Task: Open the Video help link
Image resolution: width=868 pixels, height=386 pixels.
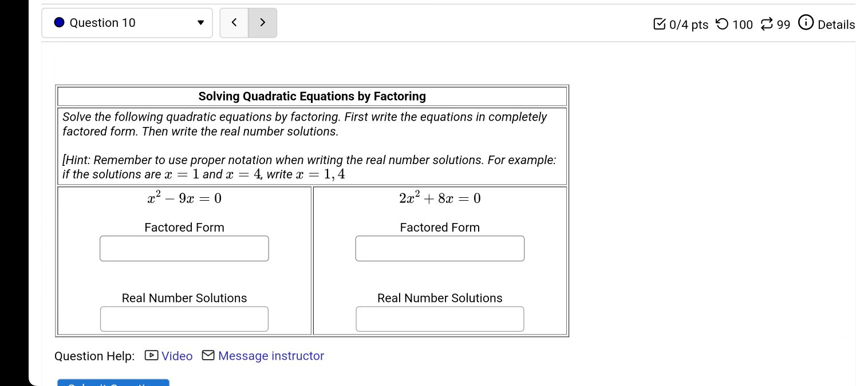Action: 177,356
